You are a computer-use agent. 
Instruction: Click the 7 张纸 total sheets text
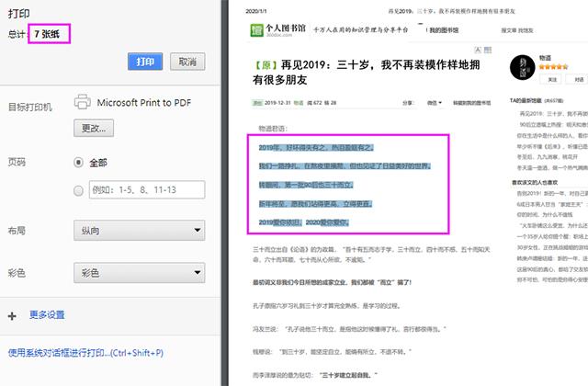point(47,34)
